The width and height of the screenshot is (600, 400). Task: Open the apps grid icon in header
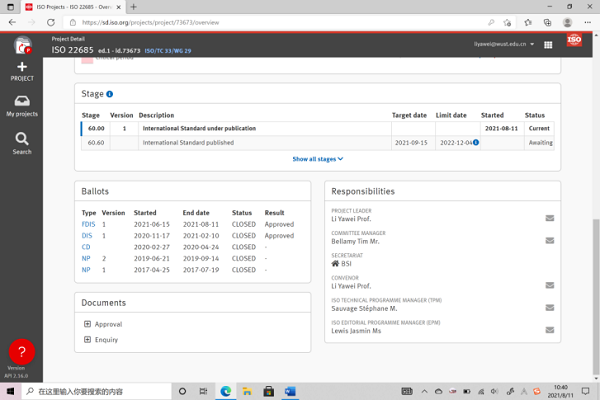(x=548, y=44)
